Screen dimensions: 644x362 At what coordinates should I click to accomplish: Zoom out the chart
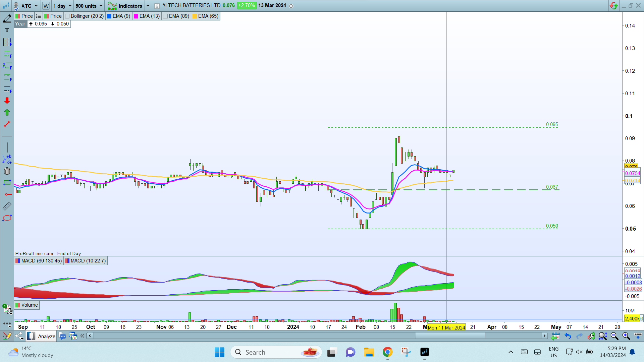[614, 336]
